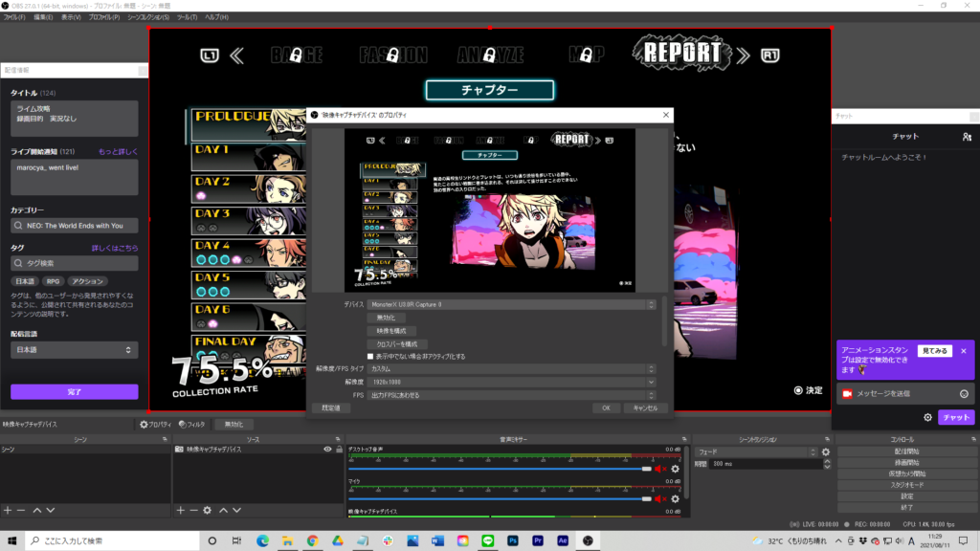Open the シーンコレクション(S) menu
980x551 pixels.
point(148,17)
